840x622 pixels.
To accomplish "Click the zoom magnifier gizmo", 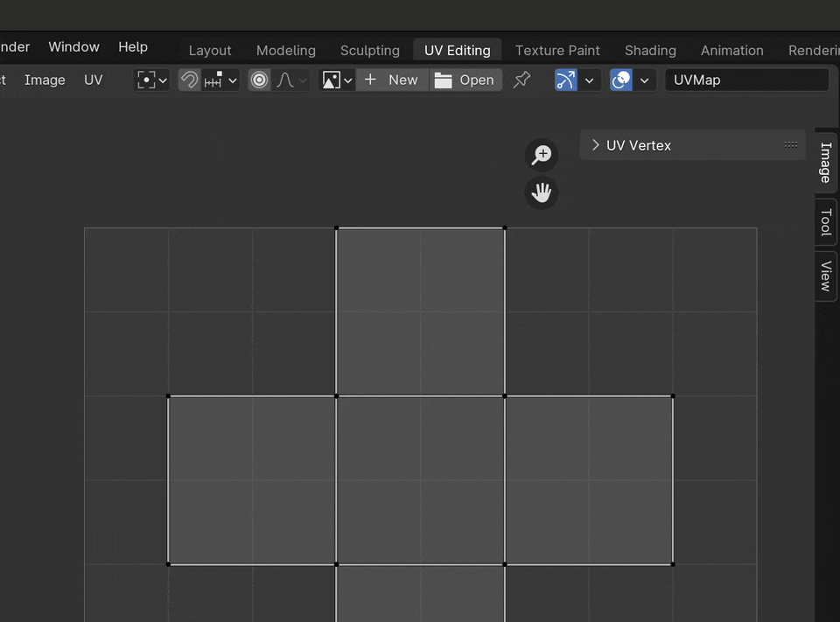I will point(542,155).
